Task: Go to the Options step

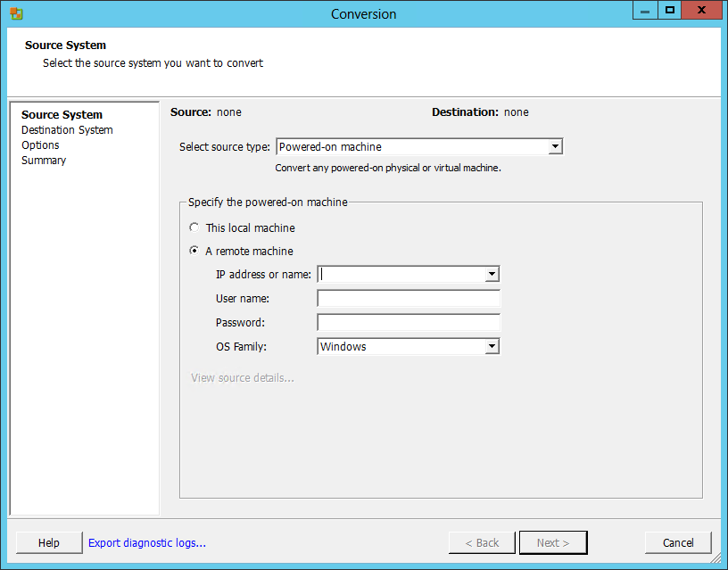Action: click(40, 145)
